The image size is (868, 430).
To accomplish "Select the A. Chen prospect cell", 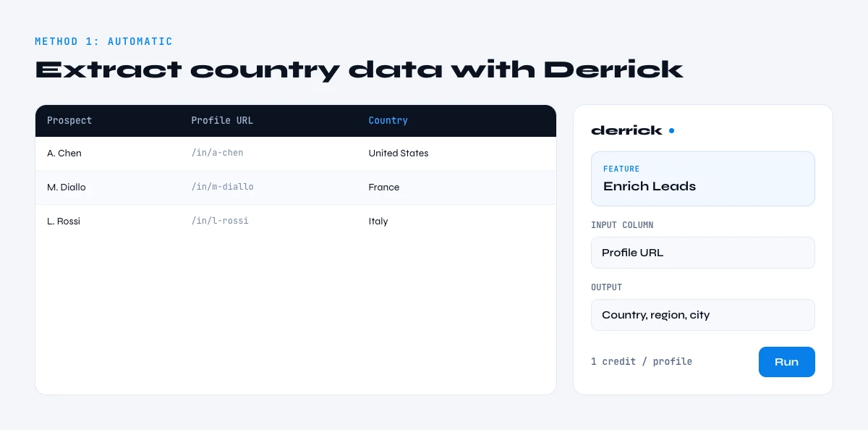I will tap(64, 153).
